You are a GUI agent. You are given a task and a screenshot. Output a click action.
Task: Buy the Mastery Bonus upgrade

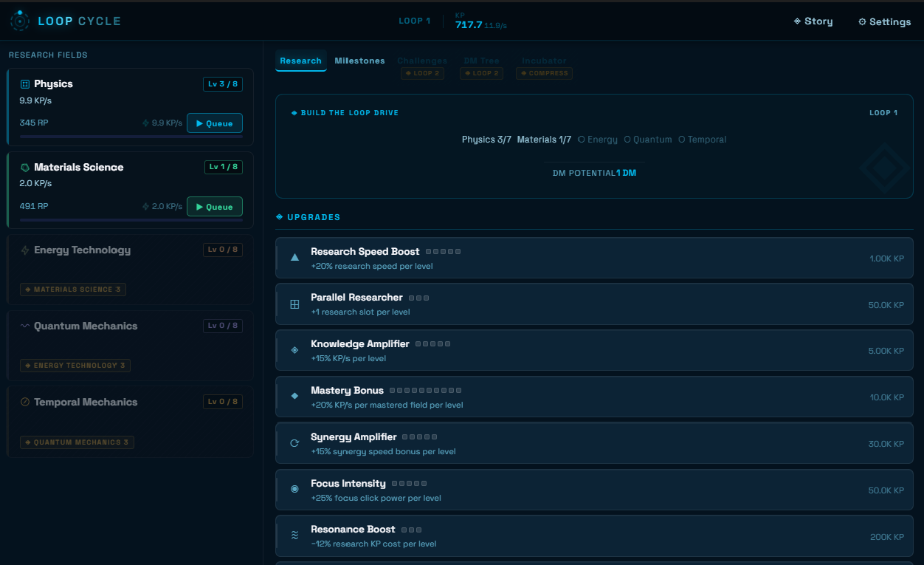tap(594, 397)
